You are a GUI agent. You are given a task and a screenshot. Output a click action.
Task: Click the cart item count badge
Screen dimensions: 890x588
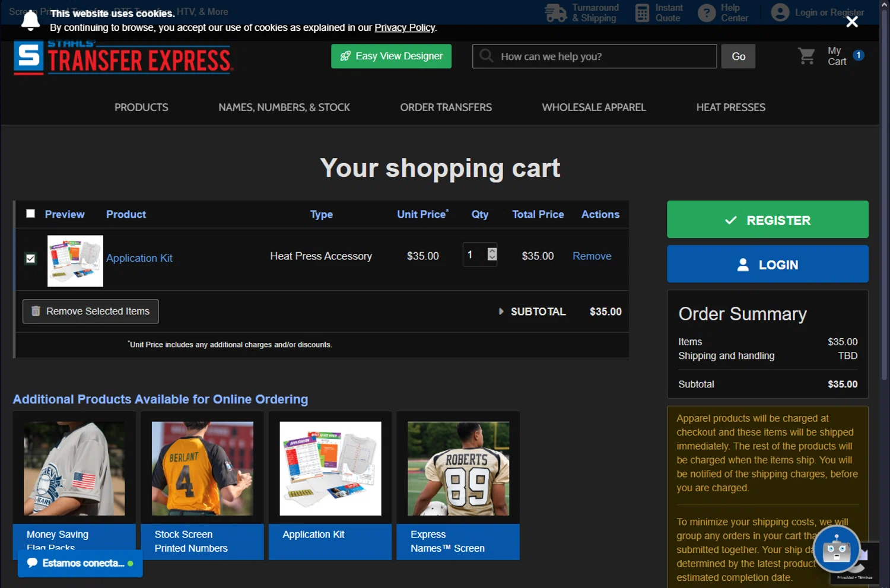[x=858, y=55]
